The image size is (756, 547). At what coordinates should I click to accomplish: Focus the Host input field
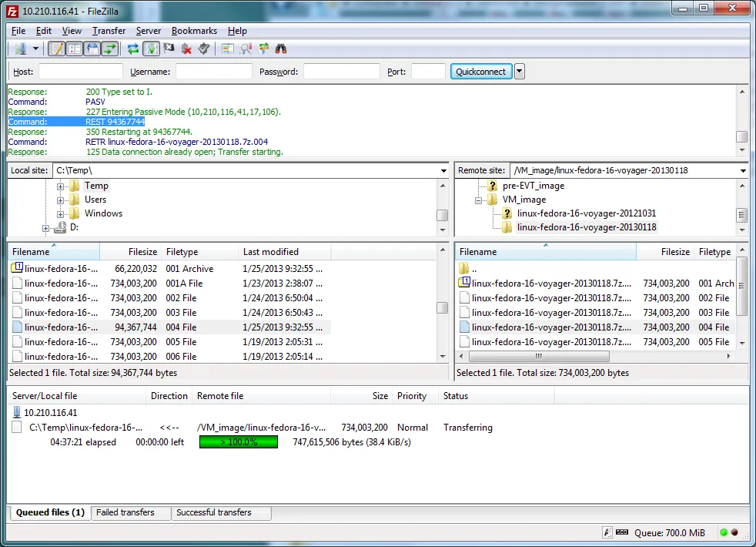(81, 72)
